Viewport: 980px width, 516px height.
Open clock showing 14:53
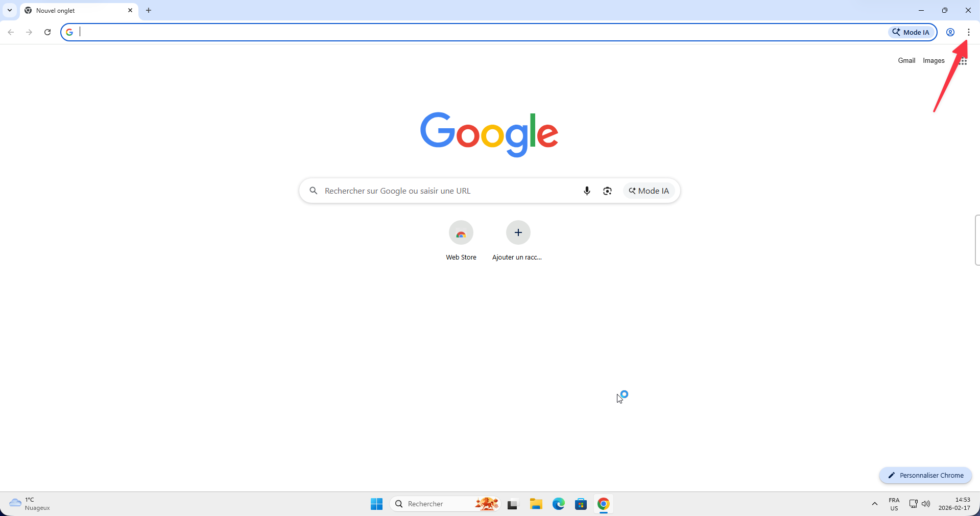[954, 504]
